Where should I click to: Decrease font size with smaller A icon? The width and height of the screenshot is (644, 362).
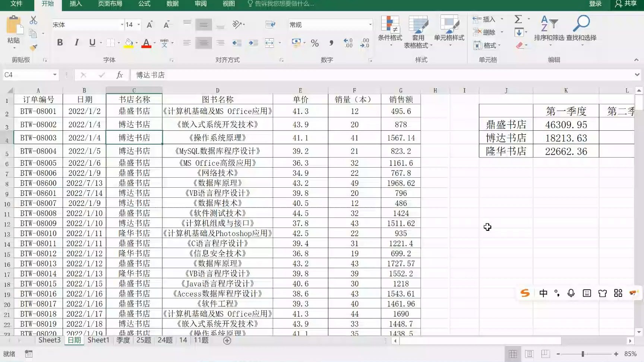click(x=166, y=25)
